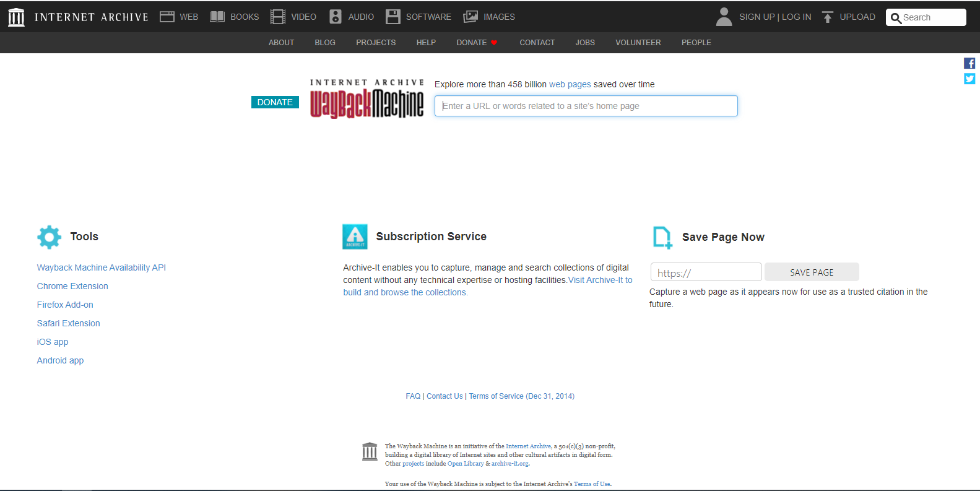Share page on Twitter icon
This screenshot has height=491, width=980.
pyautogui.click(x=969, y=79)
